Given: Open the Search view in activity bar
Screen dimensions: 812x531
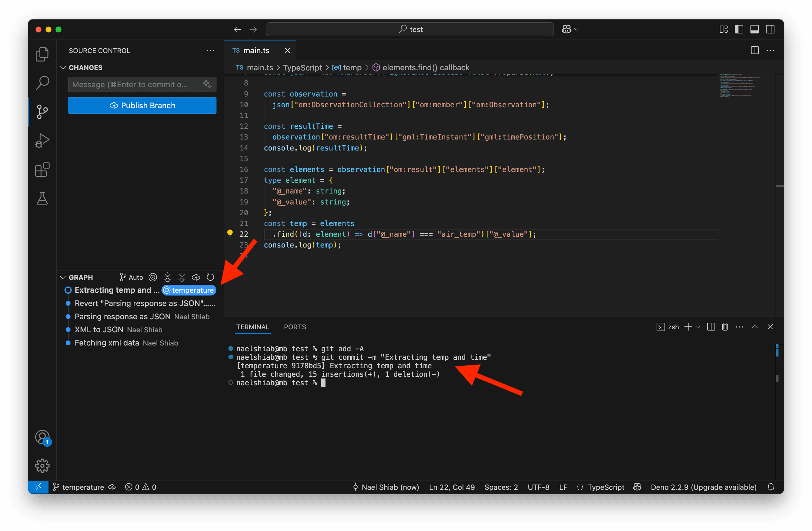Looking at the screenshot, I should 42,83.
